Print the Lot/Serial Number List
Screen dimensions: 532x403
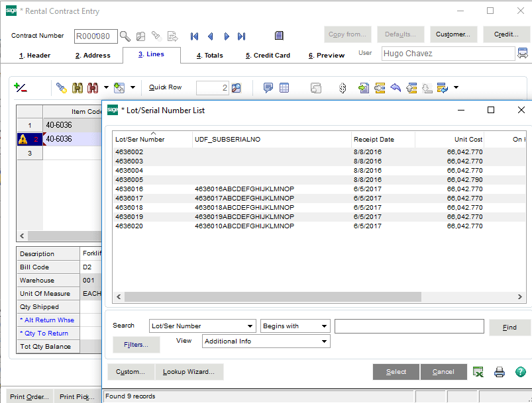(499, 372)
